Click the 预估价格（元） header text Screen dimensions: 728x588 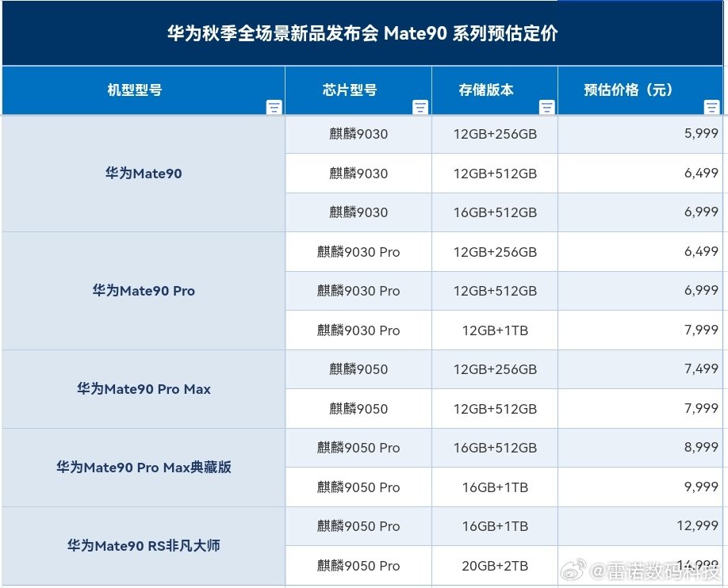[629, 90]
